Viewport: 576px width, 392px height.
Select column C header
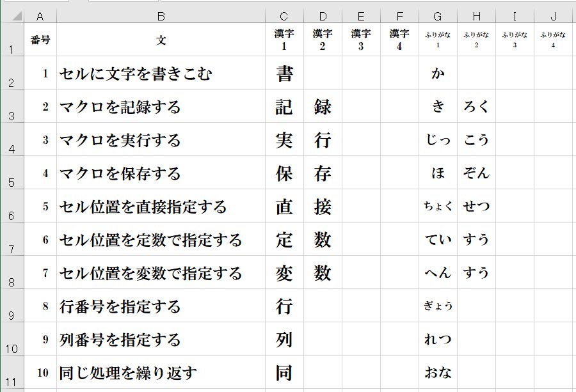(x=284, y=16)
